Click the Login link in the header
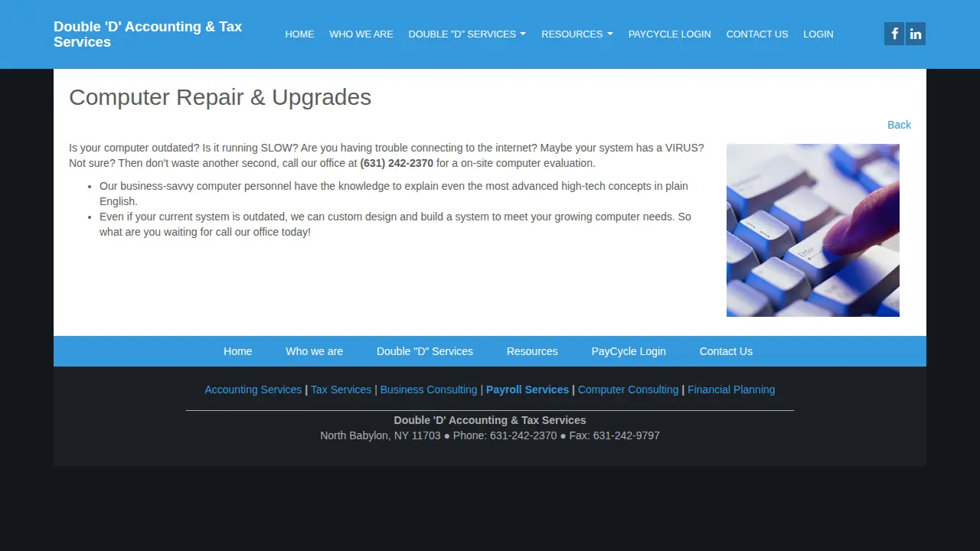The height and width of the screenshot is (551, 980). [818, 34]
